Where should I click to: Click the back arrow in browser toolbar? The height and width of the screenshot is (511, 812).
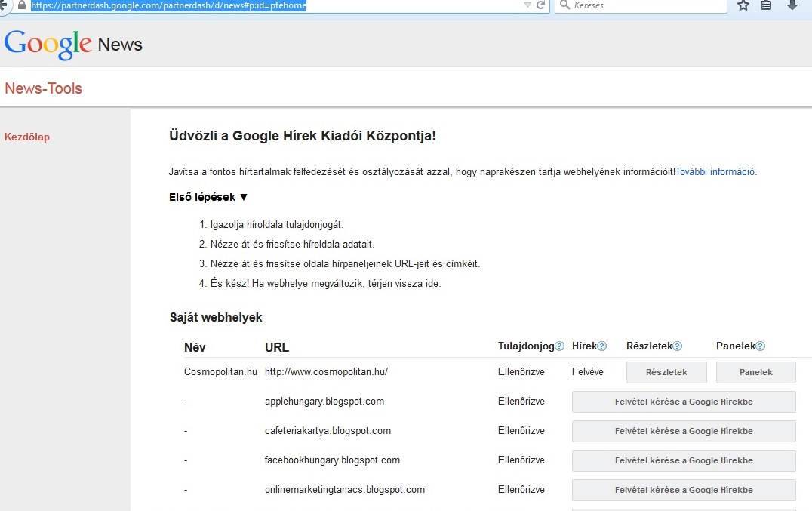pos(3,5)
